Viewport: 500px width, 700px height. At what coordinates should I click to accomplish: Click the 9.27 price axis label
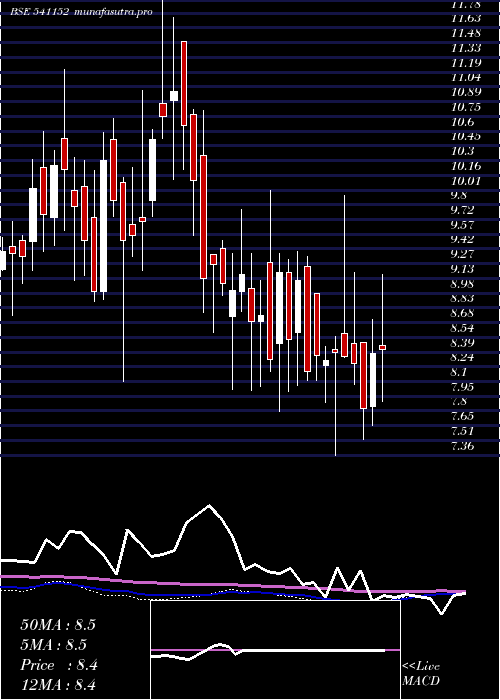pos(462,254)
